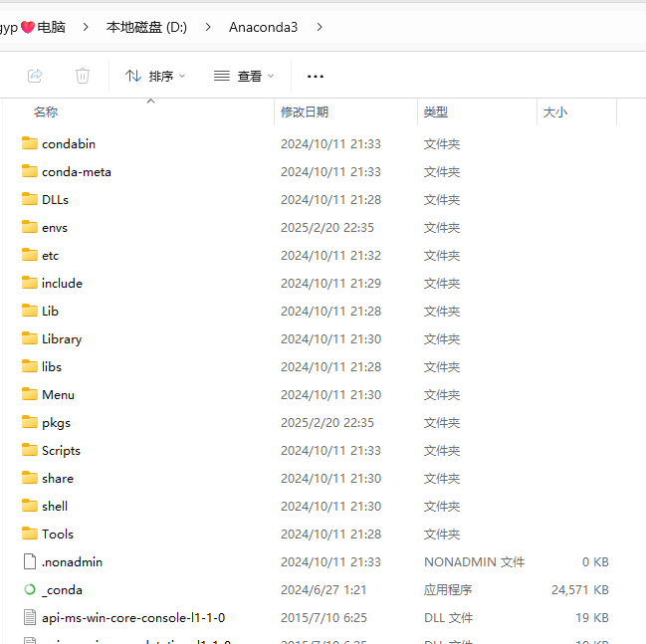The width and height of the screenshot is (646, 644).
Task: Select the etc folder icon
Action: [30, 255]
